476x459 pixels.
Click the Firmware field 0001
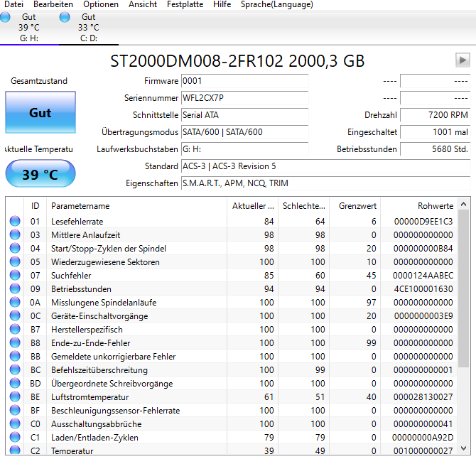point(244,81)
